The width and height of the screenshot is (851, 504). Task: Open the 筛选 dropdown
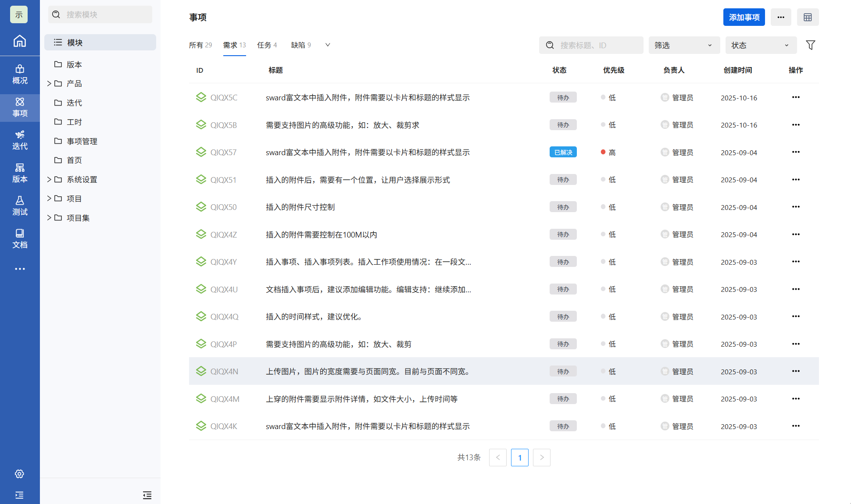point(684,45)
